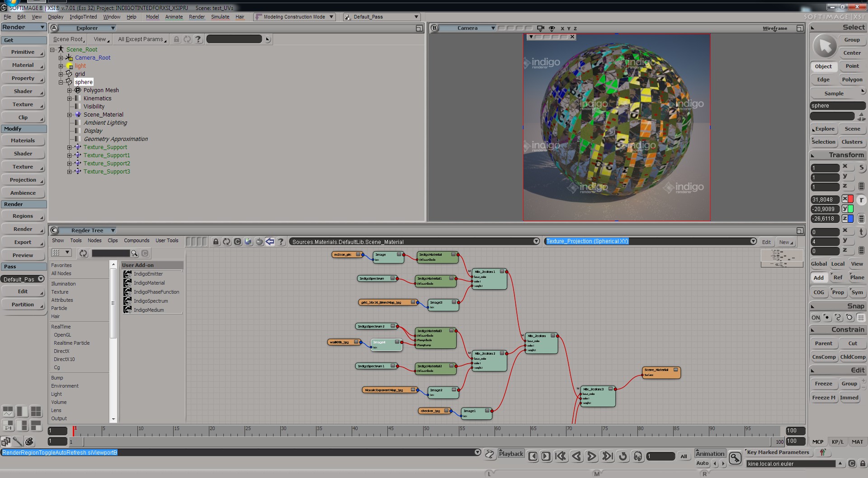Expand the Texture_Support tree node

(70, 147)
